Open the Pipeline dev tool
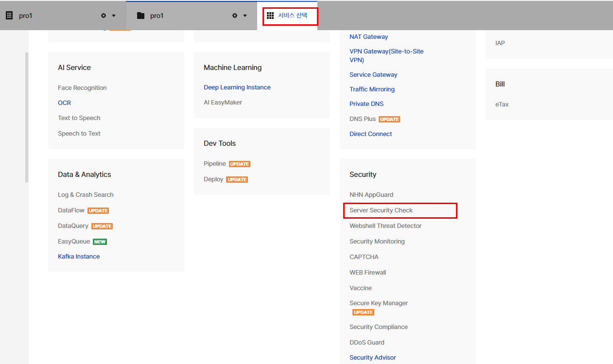Image resolution: width=613 pixels, height=364 pixels. (215, 164)
